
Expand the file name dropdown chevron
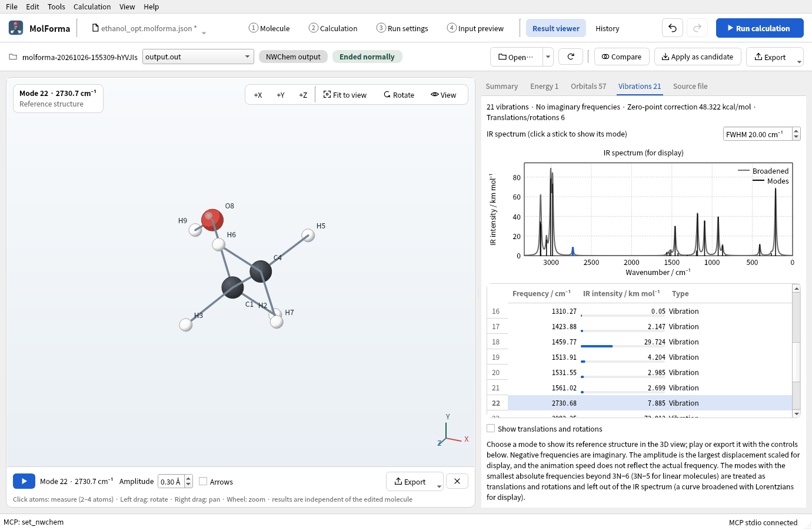pos(204,33)
